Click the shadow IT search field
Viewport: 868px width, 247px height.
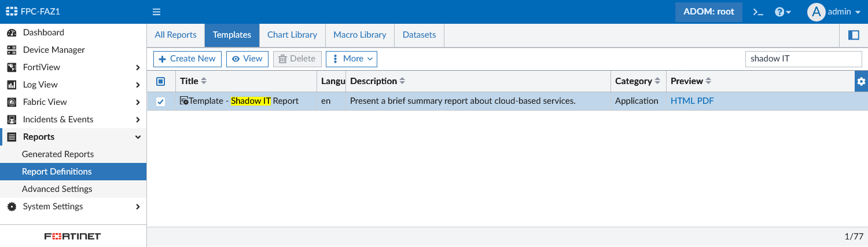pos(803,59)
